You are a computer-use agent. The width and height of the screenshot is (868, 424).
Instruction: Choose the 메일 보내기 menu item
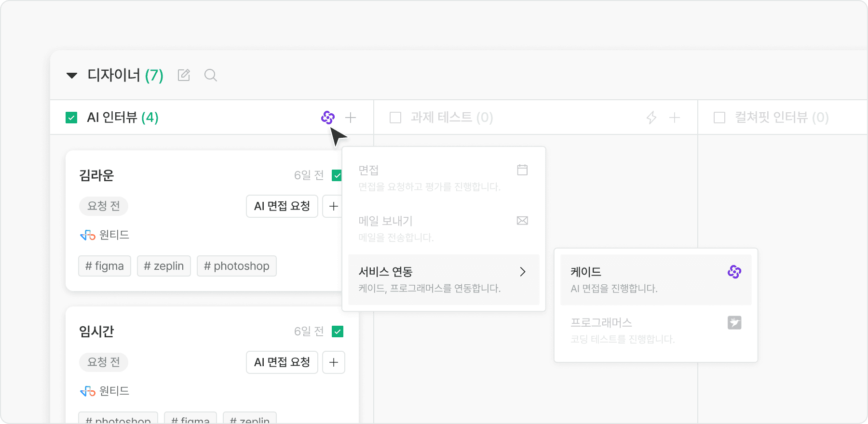click(444, 229)
